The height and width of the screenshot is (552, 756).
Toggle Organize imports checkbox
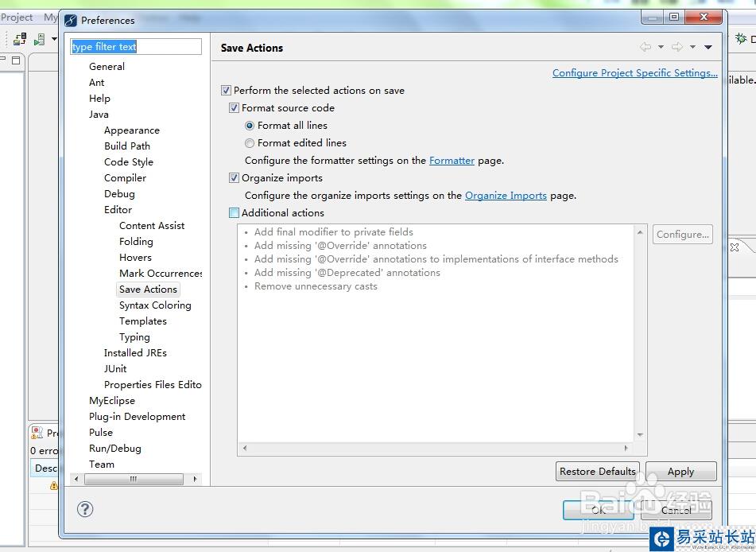(x=234, y=177)
